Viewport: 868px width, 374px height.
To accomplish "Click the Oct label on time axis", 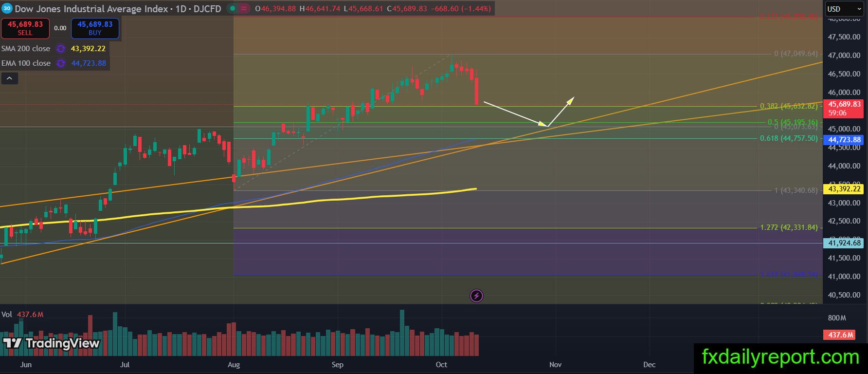I will 441,365.
